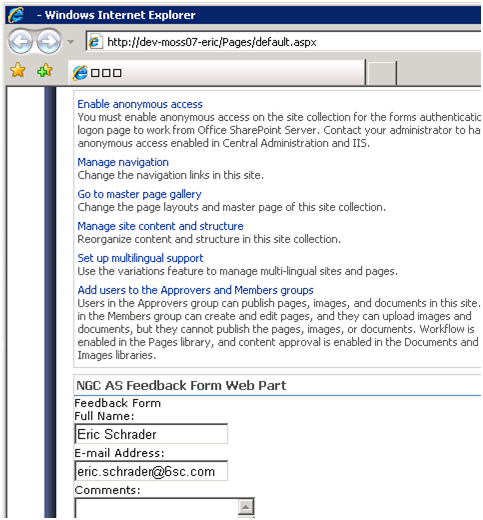Open a new blank tab

(382, 73)
